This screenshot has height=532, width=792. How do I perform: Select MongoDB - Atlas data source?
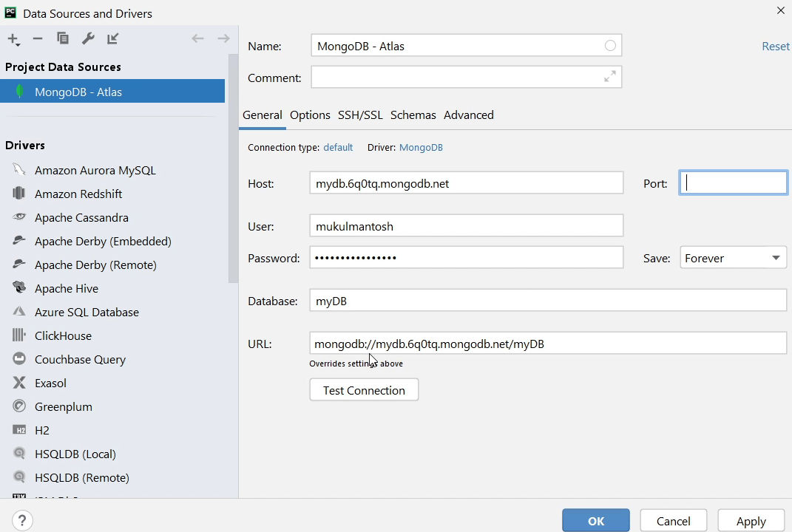click(x=78, y=92)
